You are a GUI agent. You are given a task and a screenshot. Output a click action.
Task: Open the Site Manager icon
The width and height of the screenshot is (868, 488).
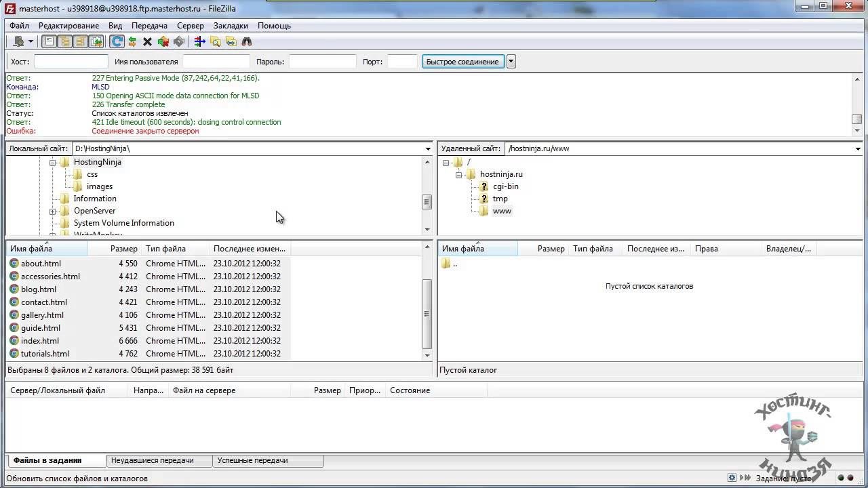[18, 42]
